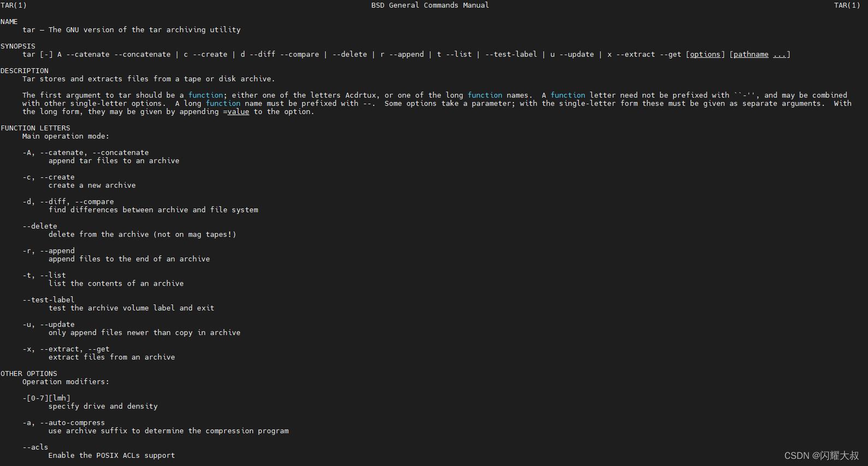Click the underlined 'options' in synopsis
The image size is (868, 466).
click(x=705, y=55)
